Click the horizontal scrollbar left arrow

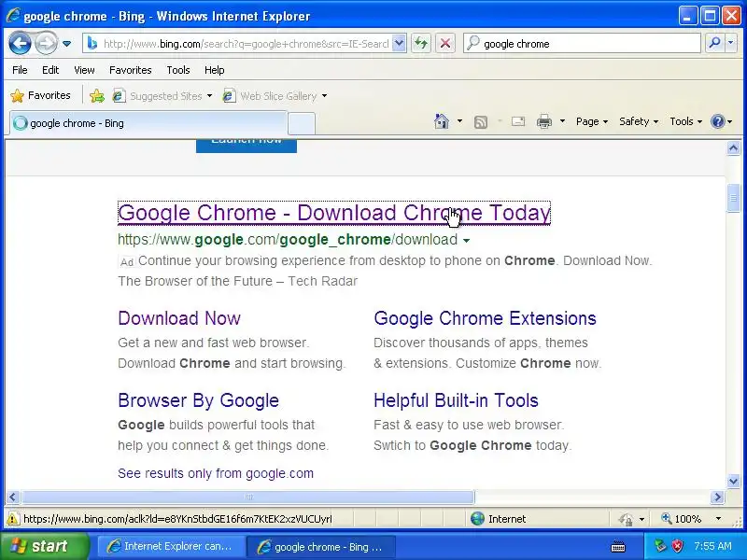tap(13, 497)
